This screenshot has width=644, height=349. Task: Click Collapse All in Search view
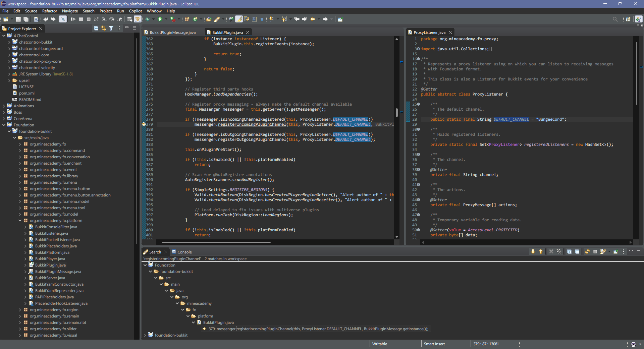(x=577, y=251)
